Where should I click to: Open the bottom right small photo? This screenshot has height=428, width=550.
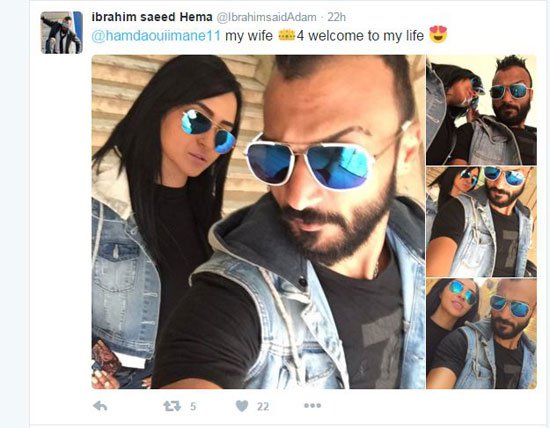(482, 334)
